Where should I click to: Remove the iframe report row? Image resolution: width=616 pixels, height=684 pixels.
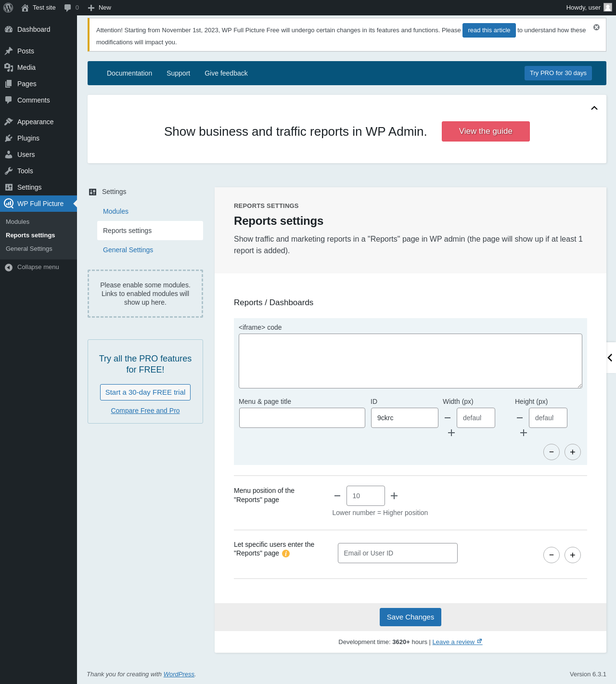552,452
